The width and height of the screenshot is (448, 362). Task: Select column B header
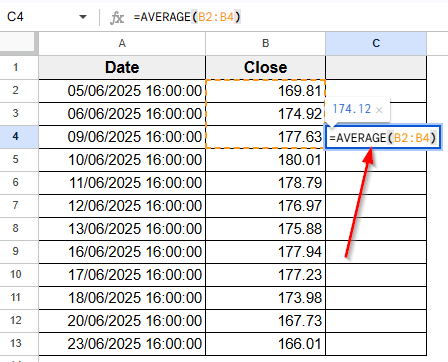[x=265, y=43]
